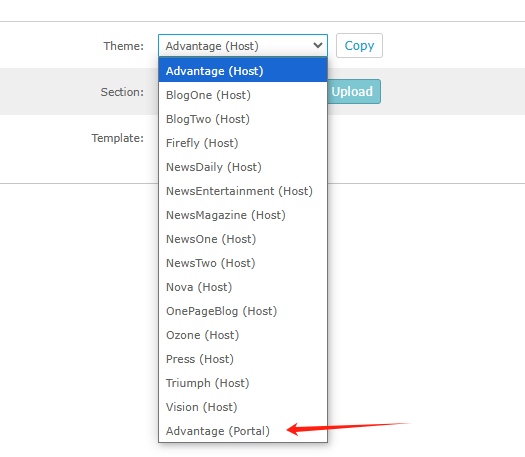Choose Nova (Host) theme
Image resolution: width=525 pixels, height=457 pixels.
pyautogui.click(x=243, y=287)
